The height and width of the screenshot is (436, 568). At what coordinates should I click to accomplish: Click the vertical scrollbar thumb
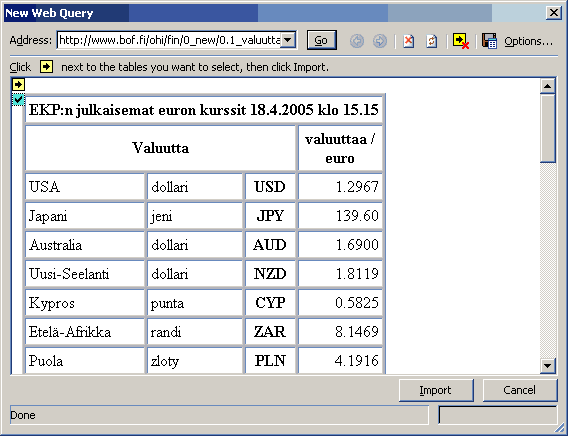click(547, 128)
